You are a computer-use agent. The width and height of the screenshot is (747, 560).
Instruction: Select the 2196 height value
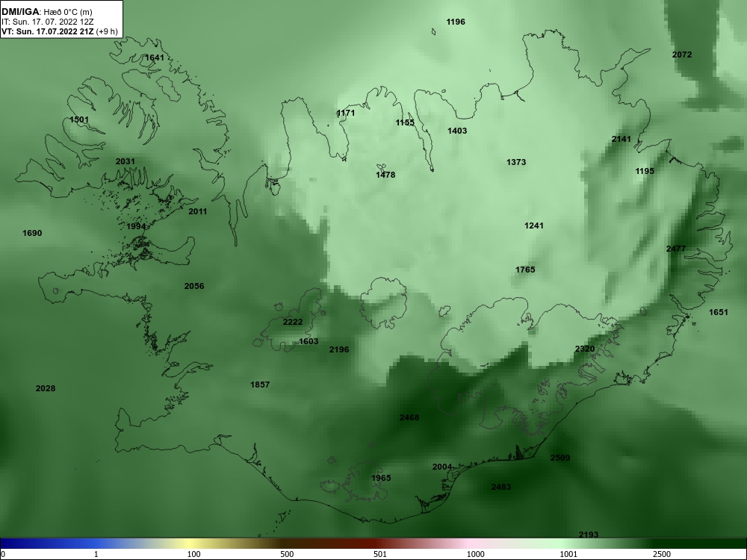click(339, 349)
